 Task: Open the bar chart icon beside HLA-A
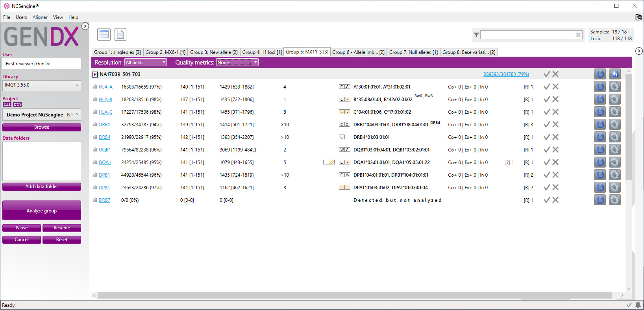95,87
